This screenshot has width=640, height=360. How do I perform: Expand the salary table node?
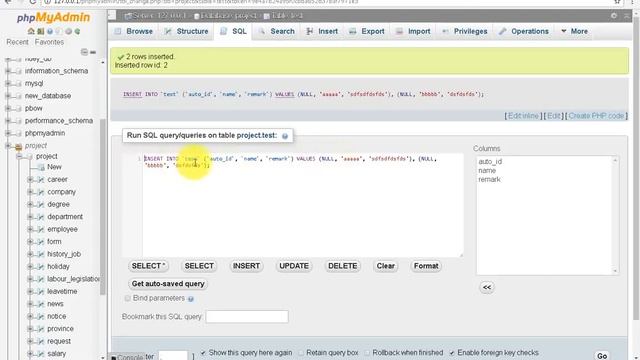click(30, 354)
